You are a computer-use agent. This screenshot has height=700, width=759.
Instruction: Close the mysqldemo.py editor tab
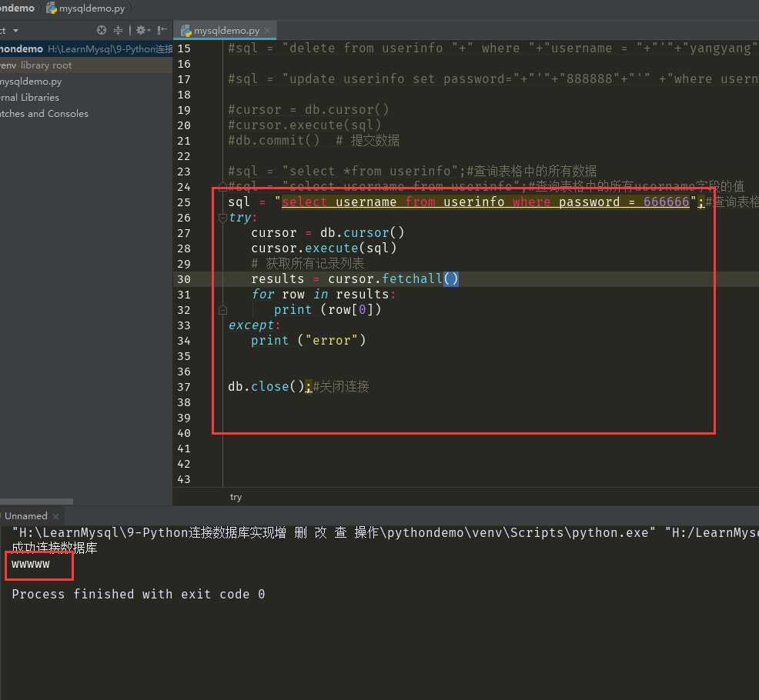pyautogui.click(x=267, y=31)
